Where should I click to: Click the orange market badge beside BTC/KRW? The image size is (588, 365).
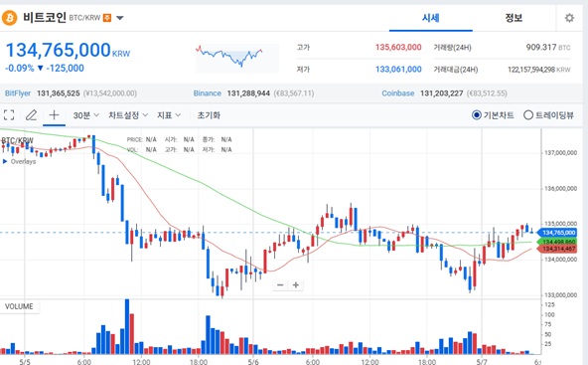point(107,18)
